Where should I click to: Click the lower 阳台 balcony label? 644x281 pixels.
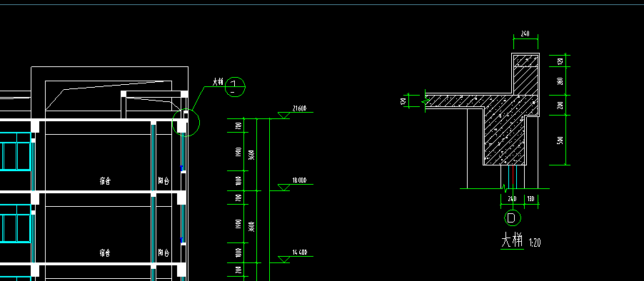(164, 252)
